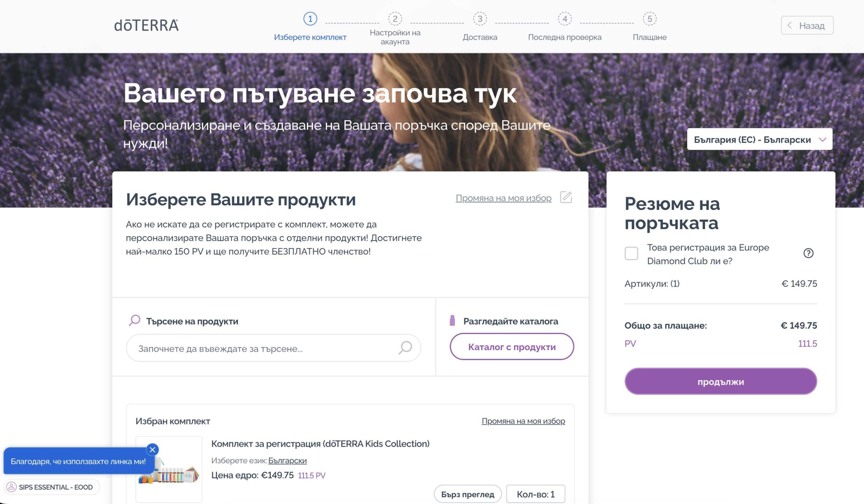Go to step 5 Плащане

click(x=650, y=27)
